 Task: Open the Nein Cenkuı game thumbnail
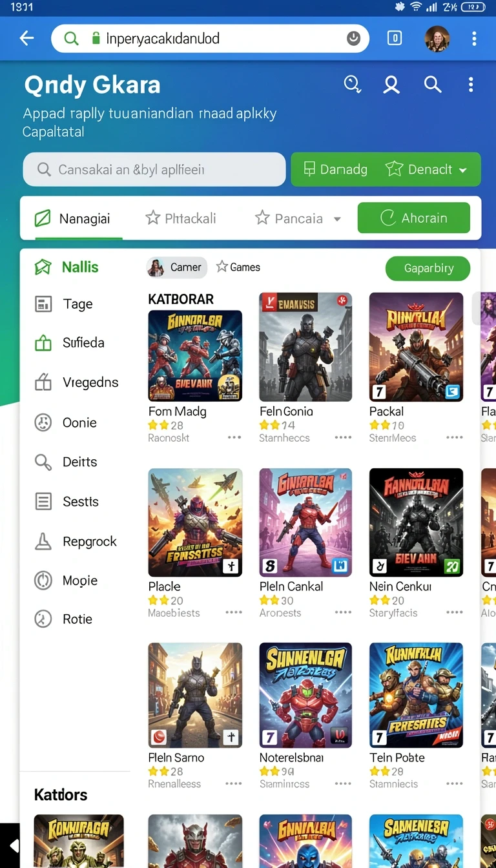point(416,522)
